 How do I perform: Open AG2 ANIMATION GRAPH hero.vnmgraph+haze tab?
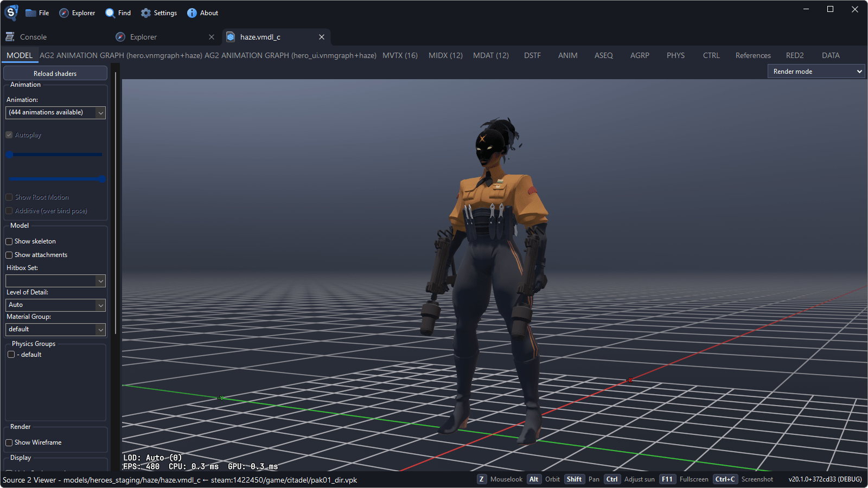click(121, 55)
